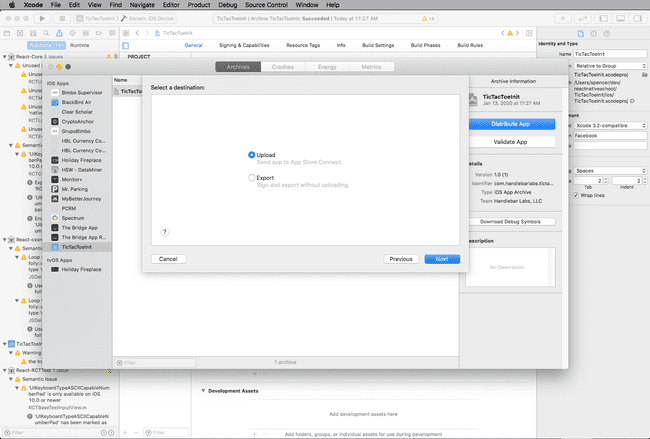Open the report navigator icon
The width and height of the screenshot is (650, 439).
tap(112, 33)
